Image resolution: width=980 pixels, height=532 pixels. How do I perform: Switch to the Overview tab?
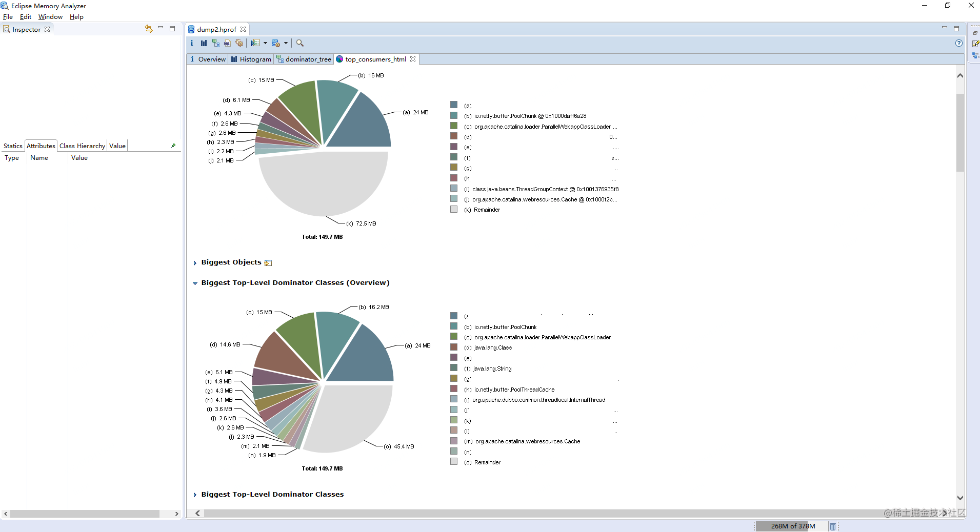point(208,59)
